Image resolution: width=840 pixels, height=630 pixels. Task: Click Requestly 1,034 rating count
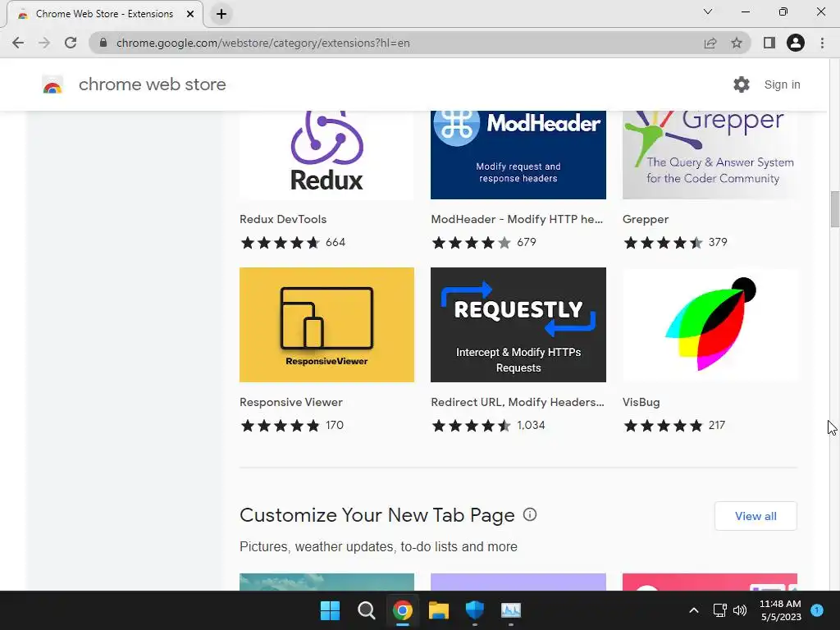(531, 426)
